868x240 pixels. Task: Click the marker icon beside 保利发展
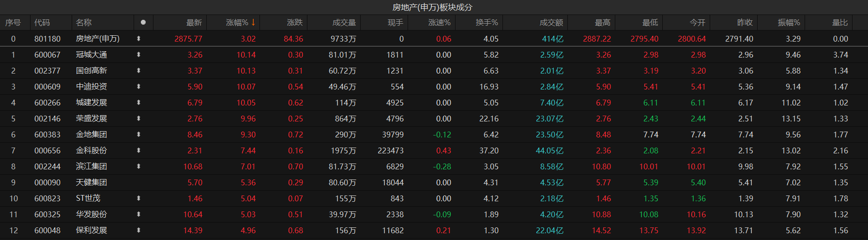[138, 230]
